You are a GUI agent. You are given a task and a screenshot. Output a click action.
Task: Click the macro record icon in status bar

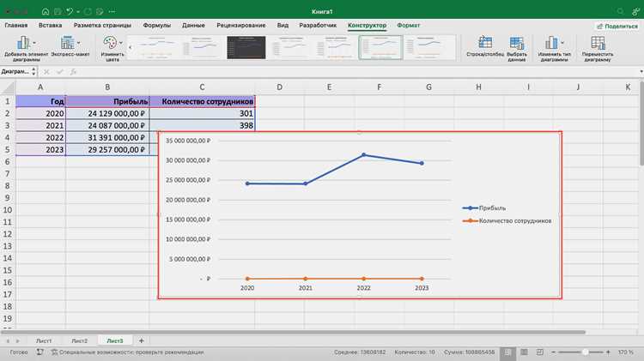click(39, 352)
